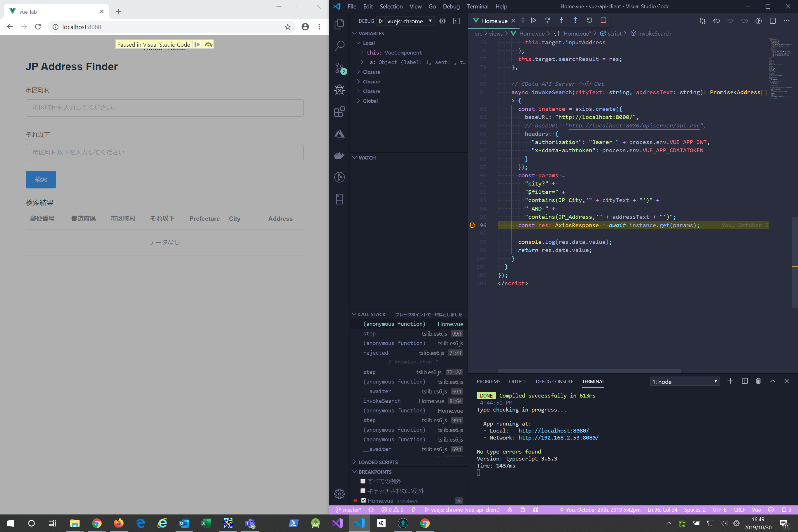This screenshot has height=532, width=798.
Task: Open the Debug Console icon in debug header
Action: pyautogui.click(x=456, y=21)
